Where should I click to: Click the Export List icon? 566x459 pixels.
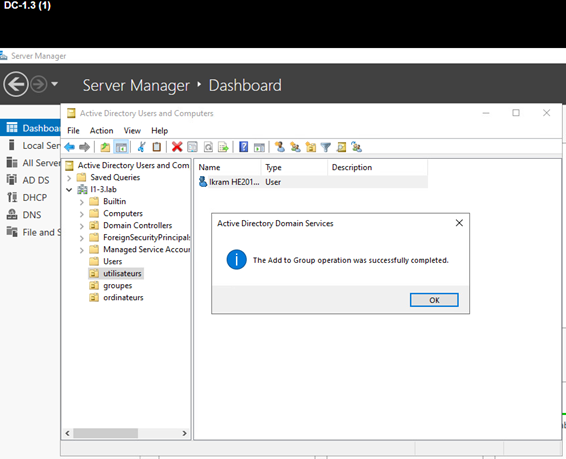pos(223,147)
